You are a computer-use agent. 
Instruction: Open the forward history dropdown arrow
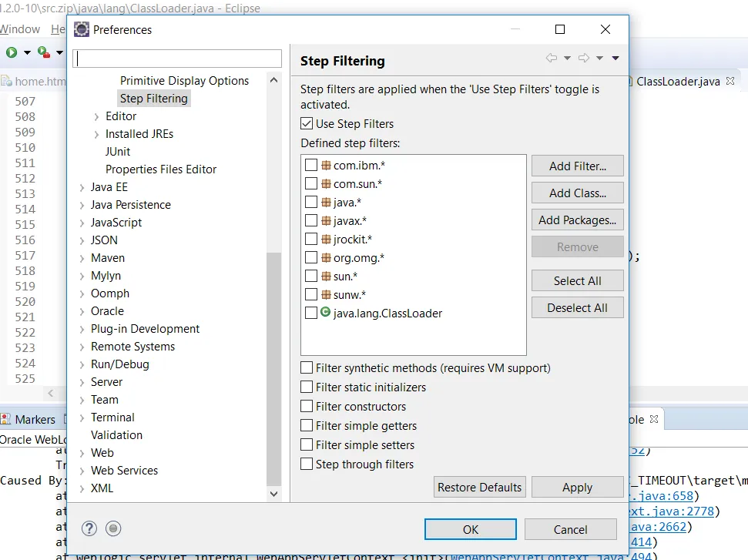599,59
